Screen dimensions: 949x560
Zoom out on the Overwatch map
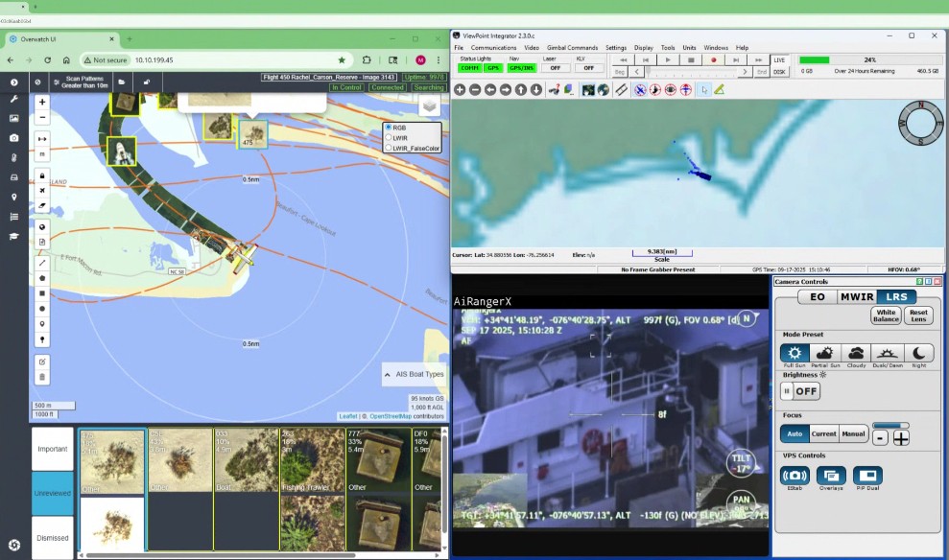[x=42, y=117]
